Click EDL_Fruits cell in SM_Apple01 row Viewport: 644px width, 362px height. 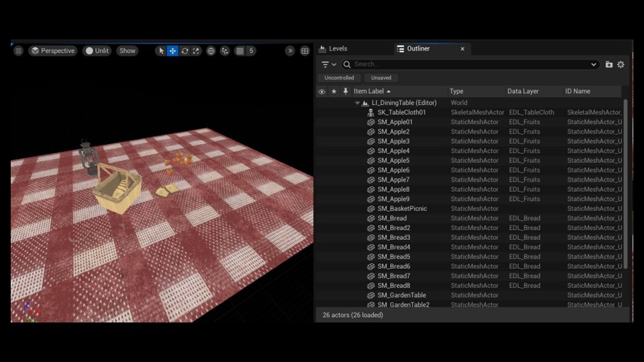(525, 122)
